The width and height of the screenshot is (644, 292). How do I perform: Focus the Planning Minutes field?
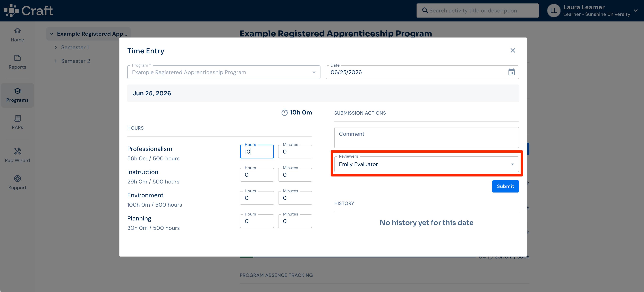[x=295, y=221]
